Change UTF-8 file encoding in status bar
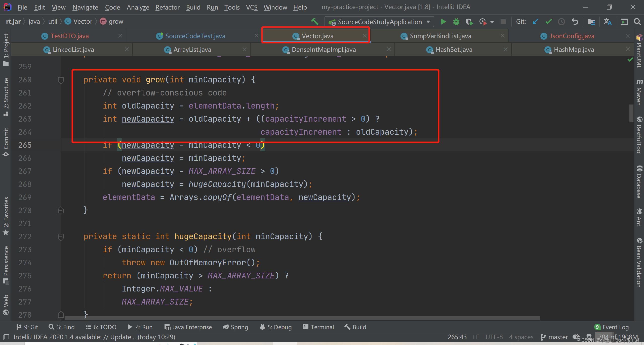This screenshot has width=644, height=345. (x=494, y=337)
